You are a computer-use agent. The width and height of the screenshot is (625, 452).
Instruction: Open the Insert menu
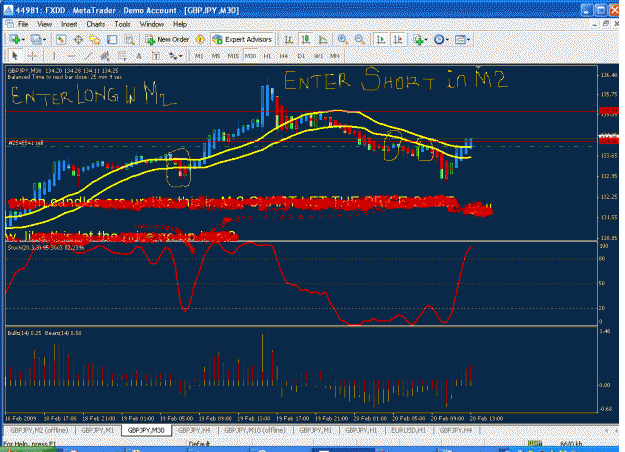69,24
